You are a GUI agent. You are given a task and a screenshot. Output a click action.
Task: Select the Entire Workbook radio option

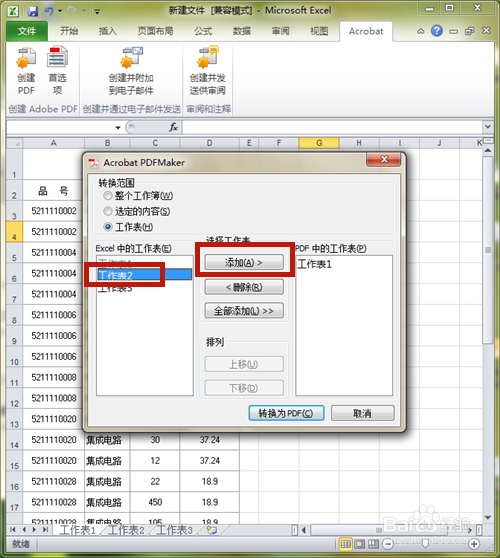(x=107, y=196)
